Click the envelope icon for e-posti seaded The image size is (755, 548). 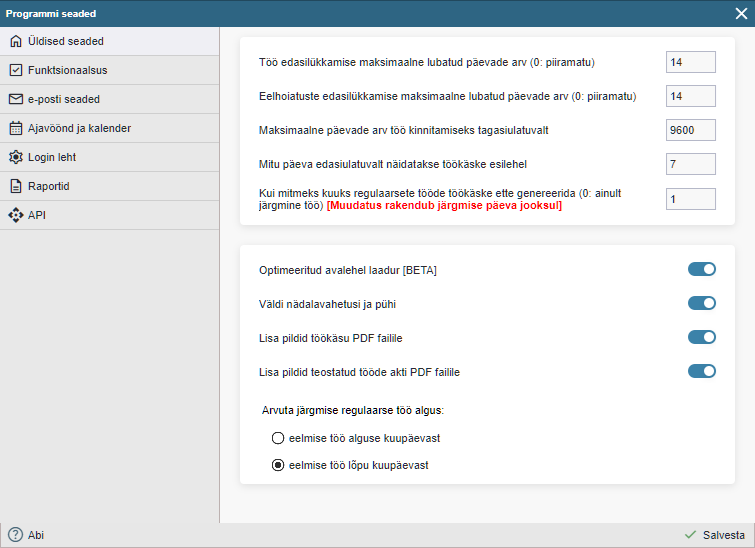16,99
